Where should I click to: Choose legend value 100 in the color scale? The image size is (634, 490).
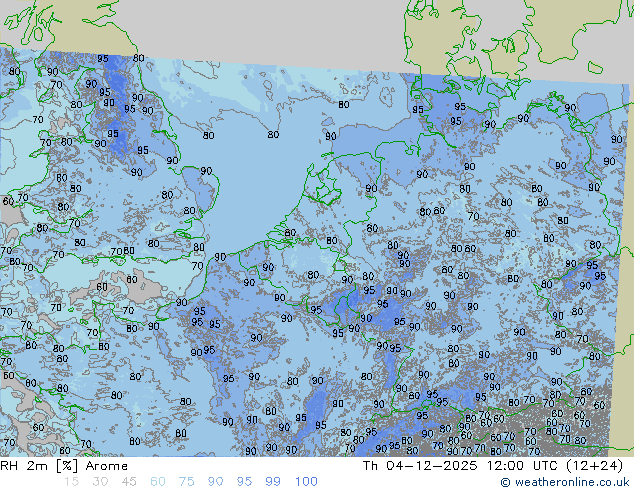pyautogui.click(x=306, y=482)
